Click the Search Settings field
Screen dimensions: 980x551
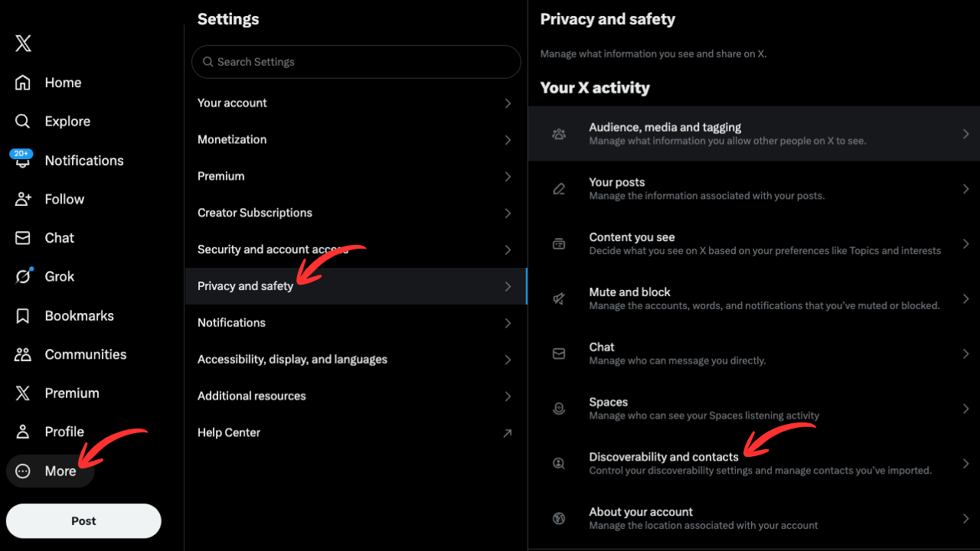[x=355, y=62]
